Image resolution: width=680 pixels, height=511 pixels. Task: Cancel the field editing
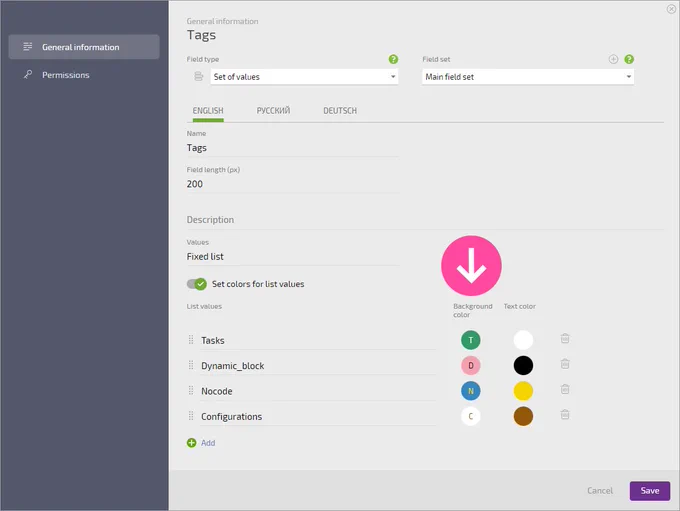click(600, 491)
